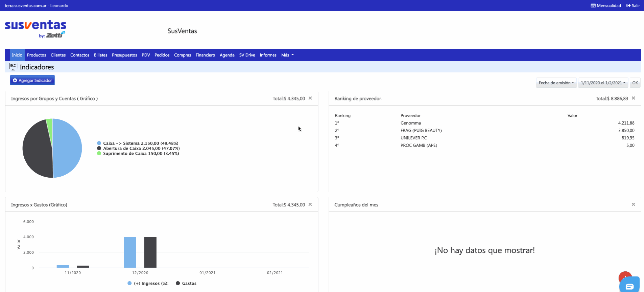Screen dimensions: 644x292
Task: Click the Ingresos bar for 11/2020
Action: (63, 266)
